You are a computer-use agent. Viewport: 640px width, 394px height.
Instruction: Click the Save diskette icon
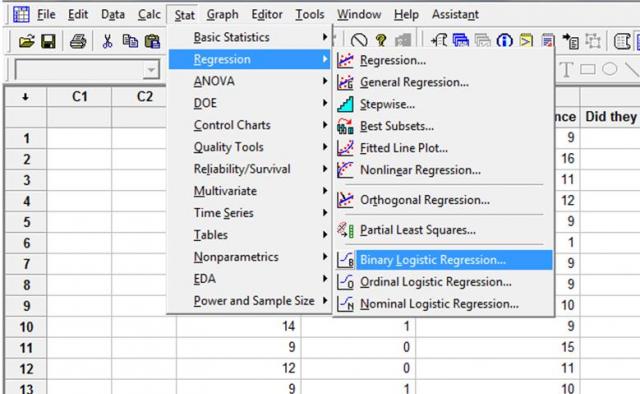48,41
